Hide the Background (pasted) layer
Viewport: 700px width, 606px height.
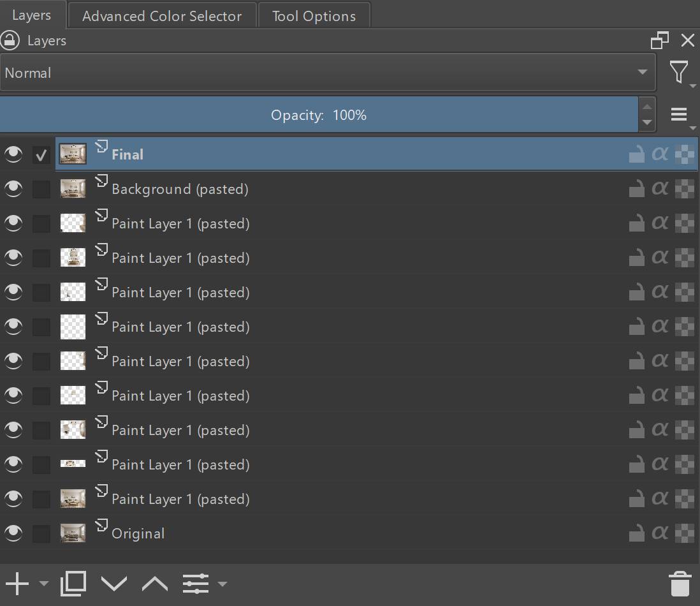click(13, 189)
